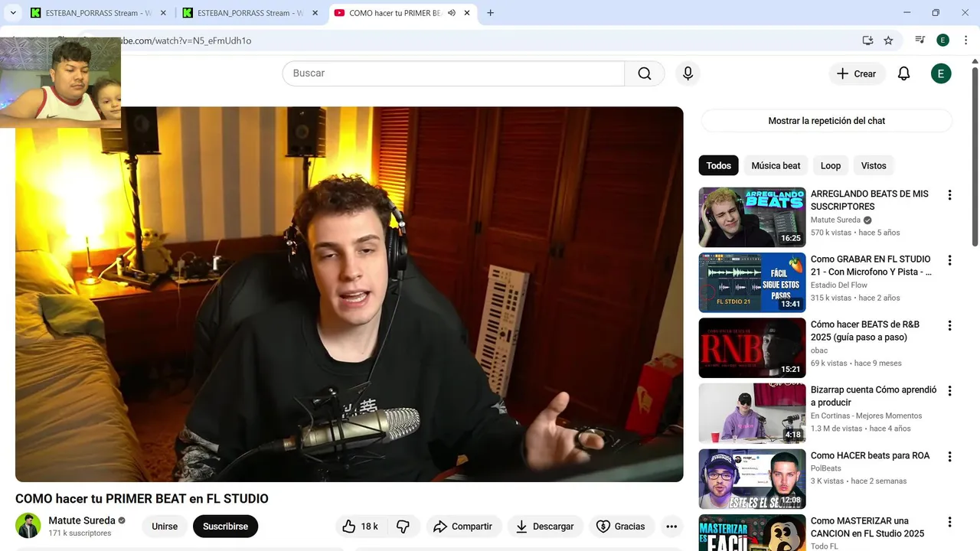Open the Matute Sureda channel avatar
The image size is (980, 551).
tap(28, 526)
